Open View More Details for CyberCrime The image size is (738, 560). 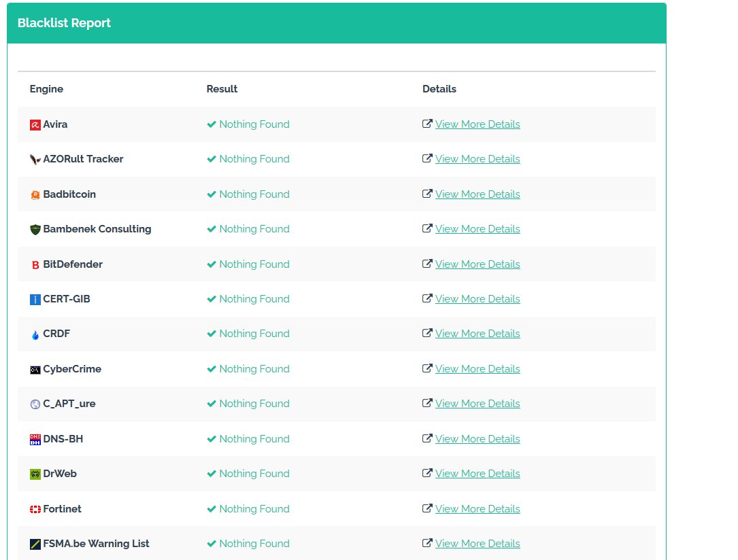click(477, 369)
